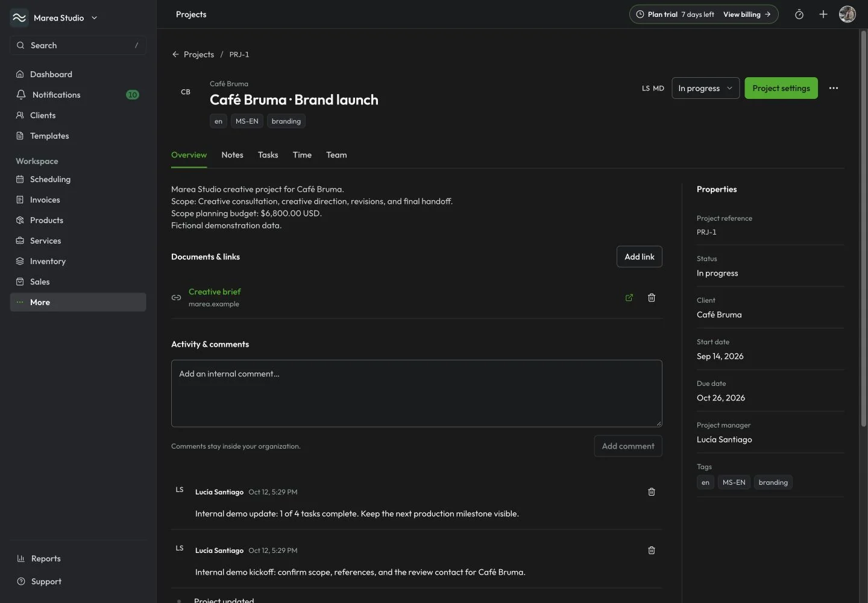Open Products in the sidebar
This screenshot has height=603, width=868.
[78, 220]
